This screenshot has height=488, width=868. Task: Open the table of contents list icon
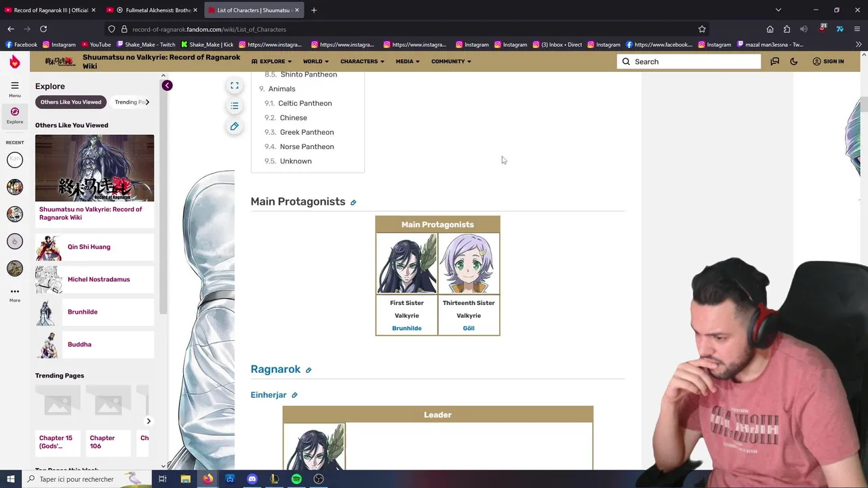(234, 106)
